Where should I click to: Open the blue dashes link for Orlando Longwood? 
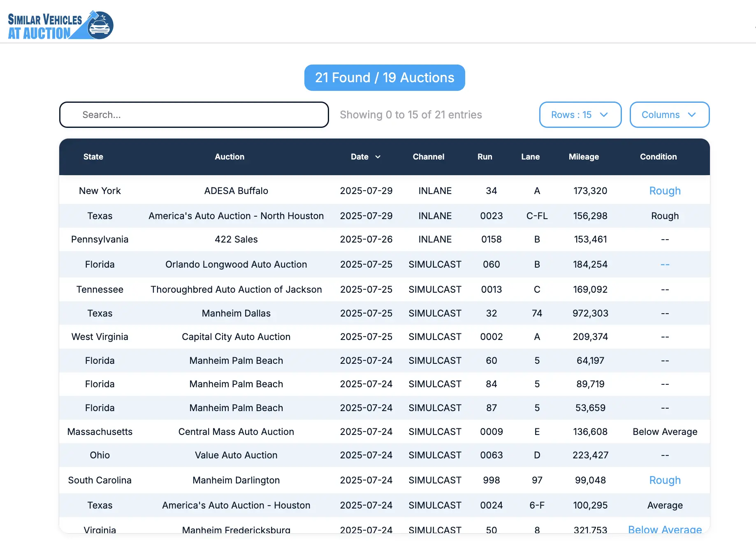point(665,264)
